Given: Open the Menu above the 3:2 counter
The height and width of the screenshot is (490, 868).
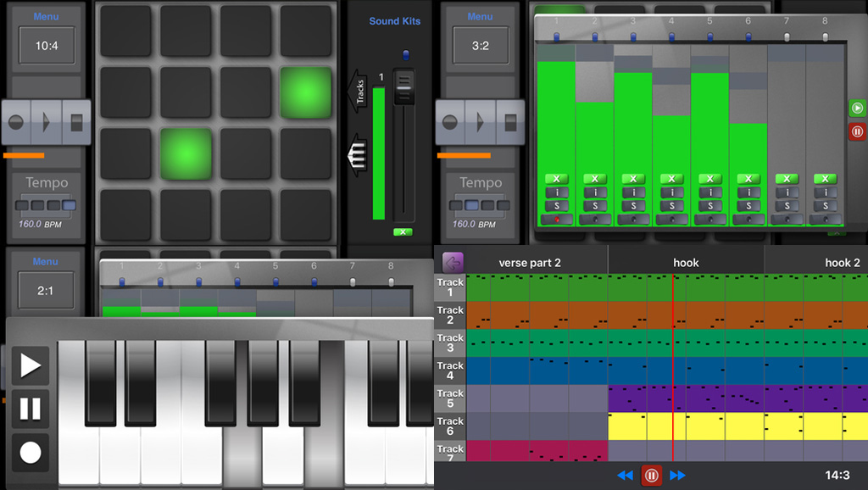Looking at the screenshot, I should pyautogui.click(x=480, y=17).
